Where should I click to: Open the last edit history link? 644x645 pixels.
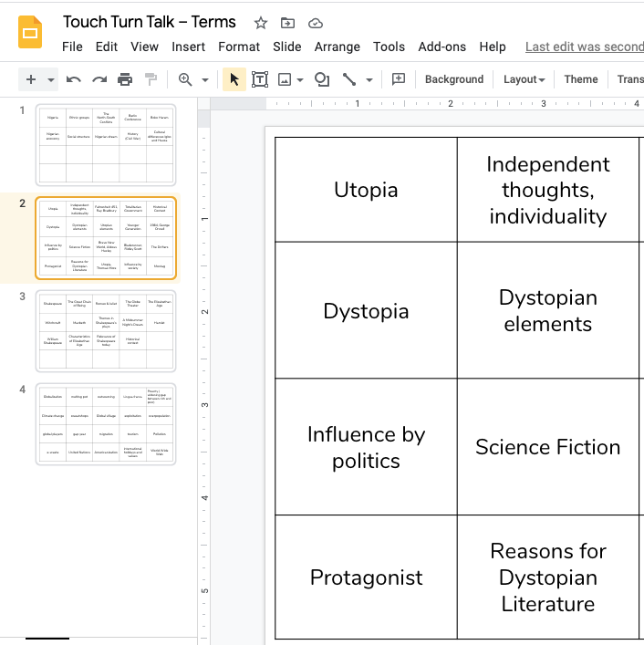(584, 47)
